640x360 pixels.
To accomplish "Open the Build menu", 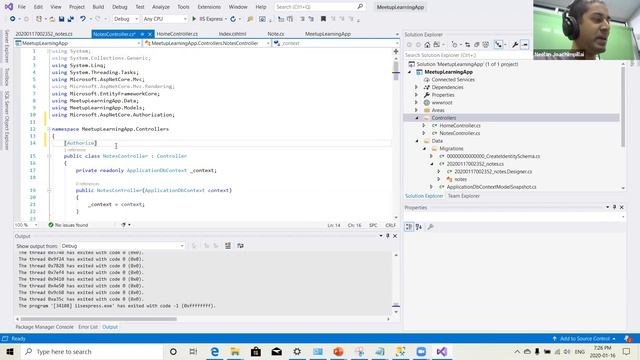I will click(98, 7).
